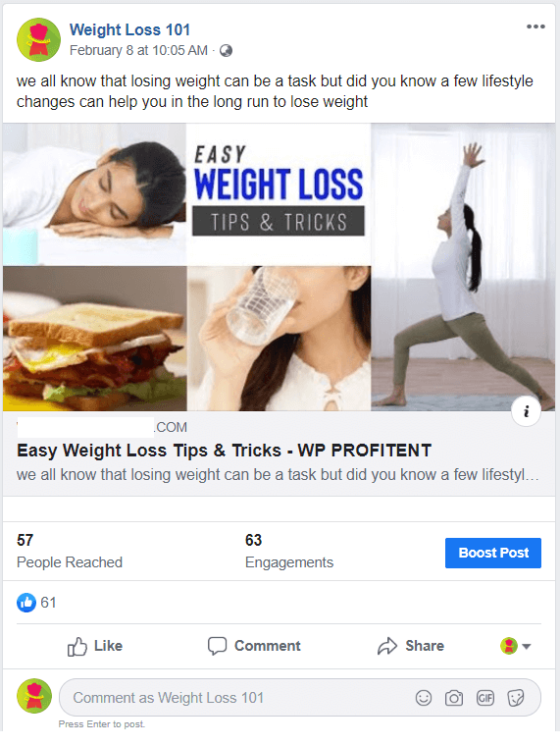
Task: Attach a photo using the camera icon
Action: pos(454,698)
